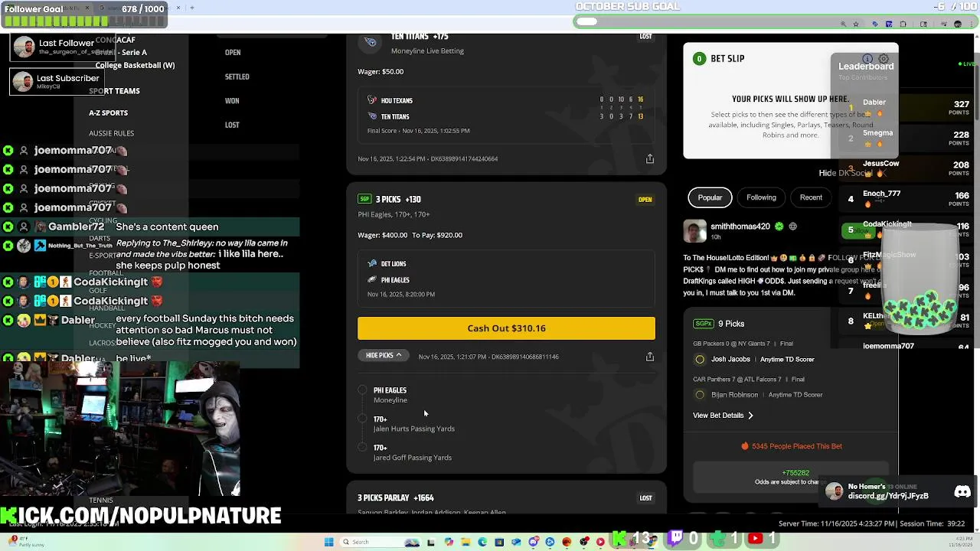Select the Josh Jacobs pick circle
Image resolution: width=980 pixels, height=551 pixels.
pos(700,359)
